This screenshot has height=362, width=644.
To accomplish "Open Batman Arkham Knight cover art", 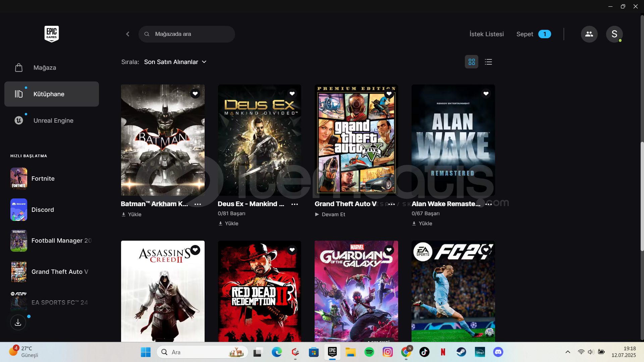I will 163,140.
